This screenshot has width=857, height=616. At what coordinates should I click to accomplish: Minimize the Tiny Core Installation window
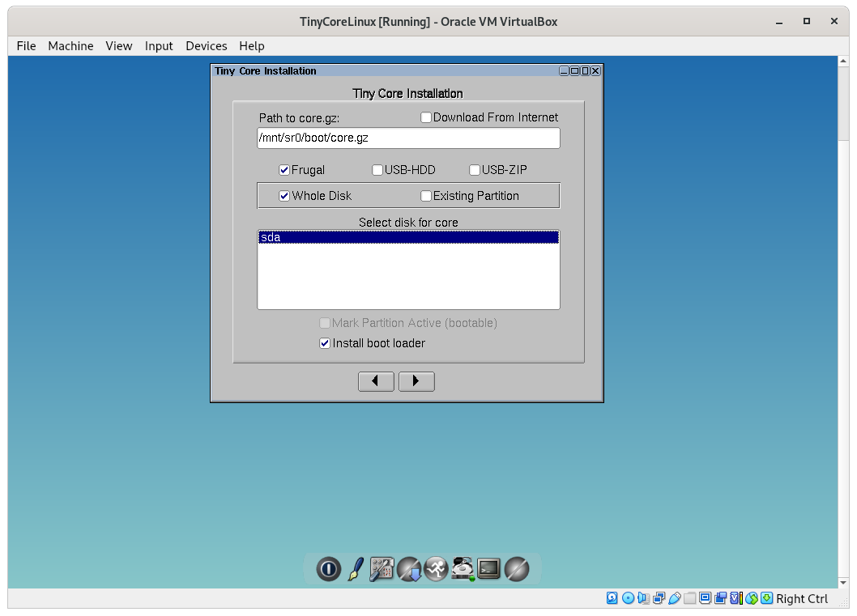click(x=564, y=71)
